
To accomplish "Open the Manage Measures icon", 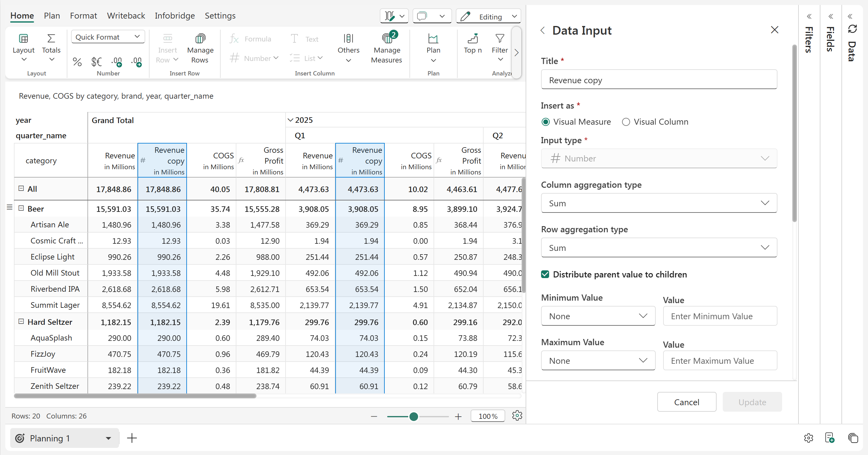I will [x=387, y=39].
